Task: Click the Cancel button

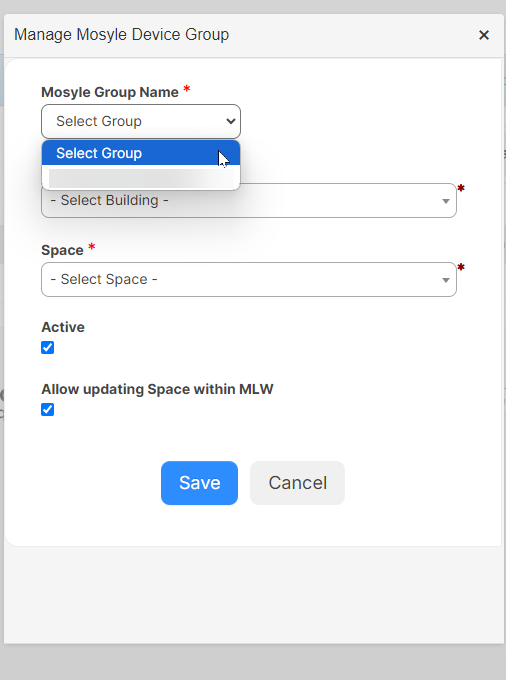Action: (x=297, y=483)
